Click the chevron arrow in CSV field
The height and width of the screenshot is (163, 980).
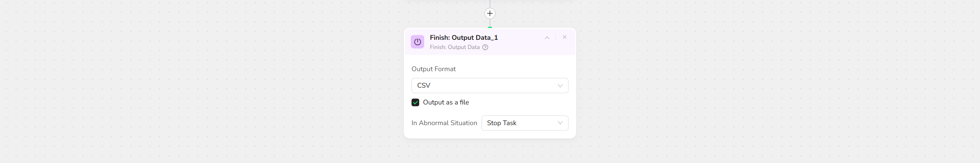560,86
